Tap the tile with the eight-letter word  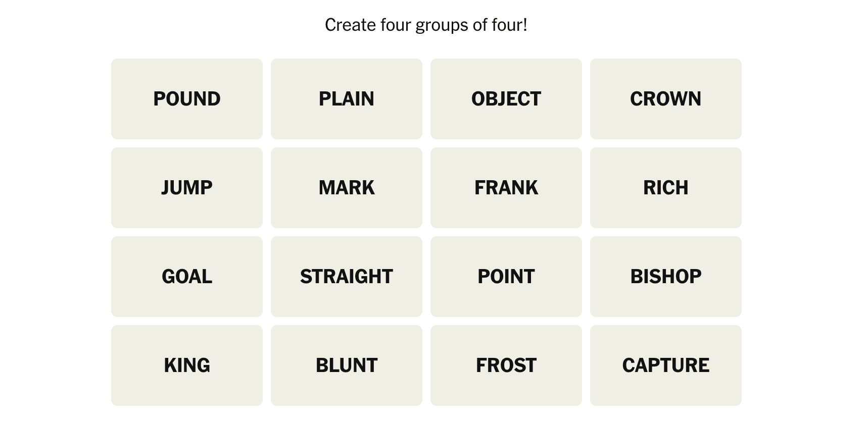pyautogui.click(x=347, y=277)
